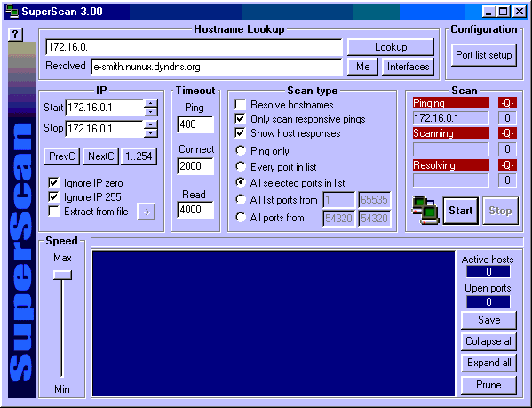Uncheck Ignore IP zero option
532x408 pixels.
tap(53, 183)
